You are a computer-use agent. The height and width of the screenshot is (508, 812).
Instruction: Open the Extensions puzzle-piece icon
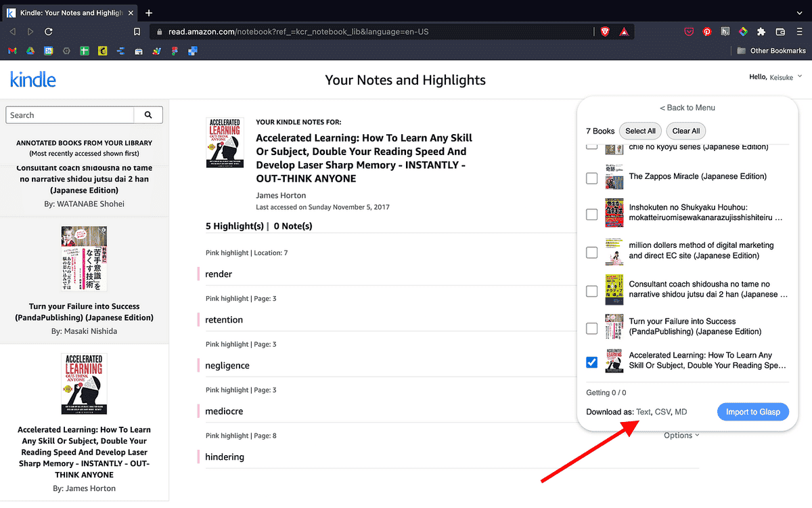point(761,31)
